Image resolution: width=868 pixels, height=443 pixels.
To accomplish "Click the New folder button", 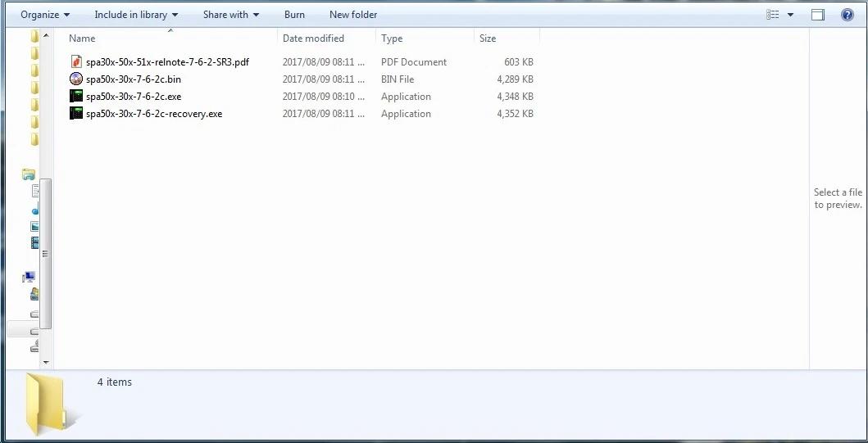I will coord(353,15).
